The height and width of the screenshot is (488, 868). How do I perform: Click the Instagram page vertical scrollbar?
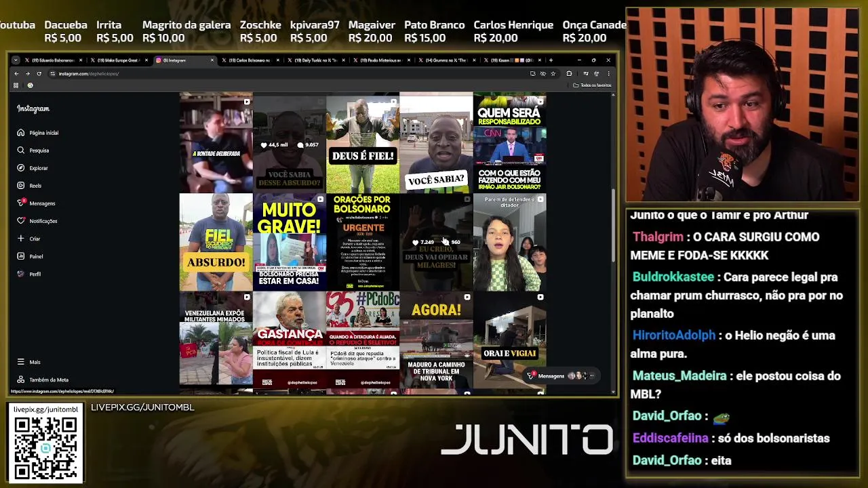coord(614,224)
